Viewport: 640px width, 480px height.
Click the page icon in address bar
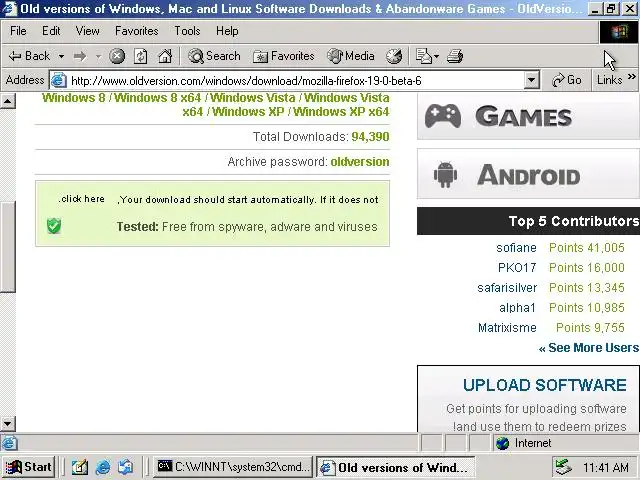[58, 80]
